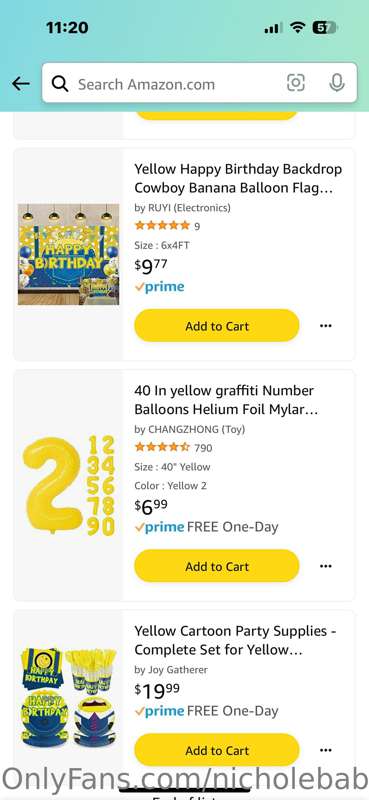Tap the battery indicator in status bar
Image resolution: width=369 pixels, height=800 pixels.
click(324, 28)
